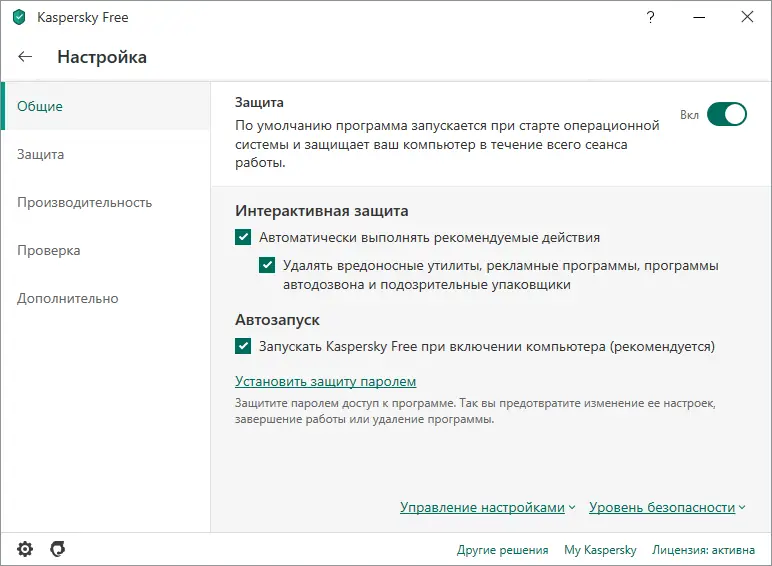Click Установить защиту паролем link
Viewport: 772px width, 566px height.
tap(325, 381)
